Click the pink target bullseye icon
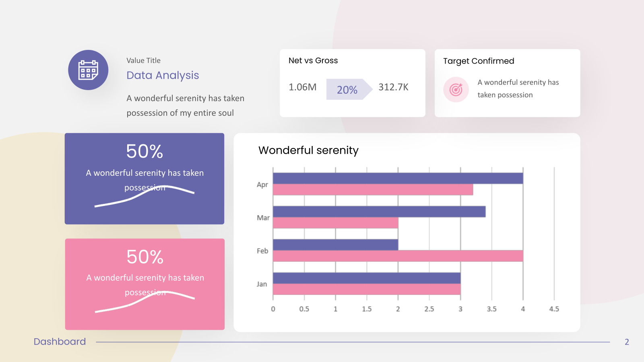The image size is (644, 362). (456, 89)
